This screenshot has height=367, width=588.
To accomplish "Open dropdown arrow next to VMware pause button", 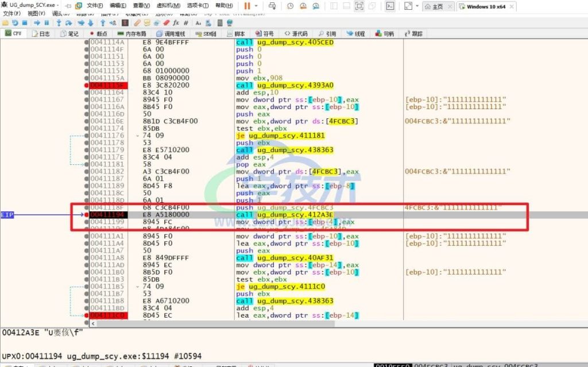I will pos(256,6).
